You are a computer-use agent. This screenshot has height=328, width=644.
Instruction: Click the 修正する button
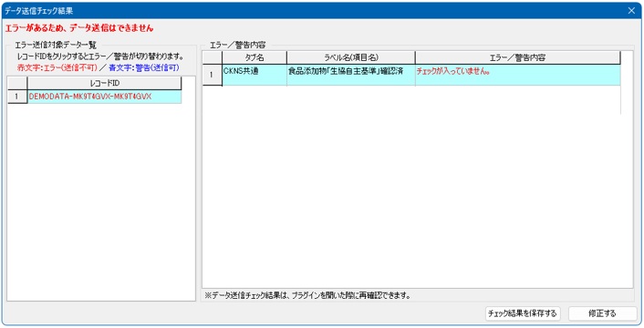pos(603,313)
